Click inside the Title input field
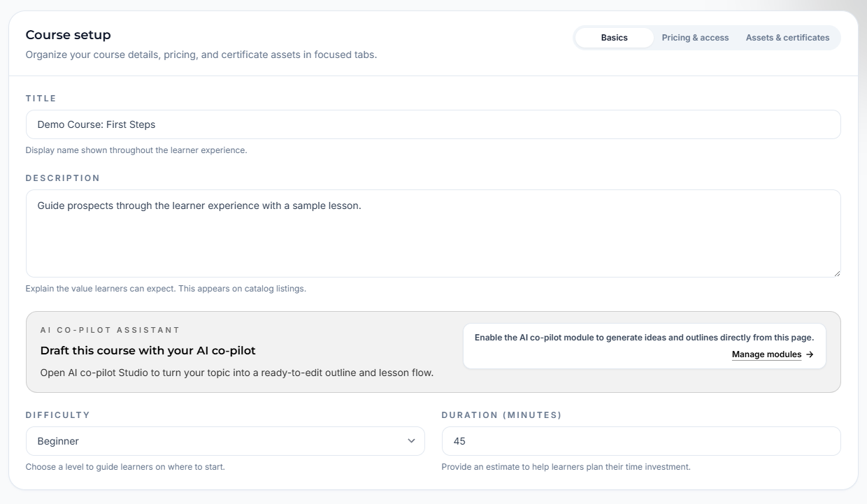 433,124
